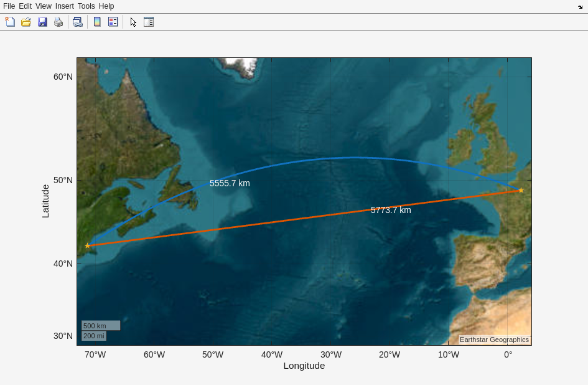Screen dimensions: 588x385
Task: Click the 30°N latitude tick label
Action: [x=63, y=336]
